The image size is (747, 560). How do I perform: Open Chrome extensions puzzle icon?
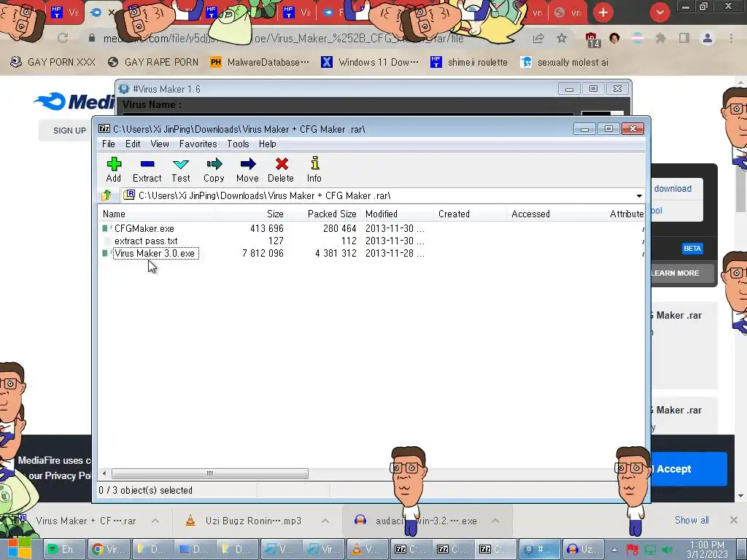coord(660,38)
